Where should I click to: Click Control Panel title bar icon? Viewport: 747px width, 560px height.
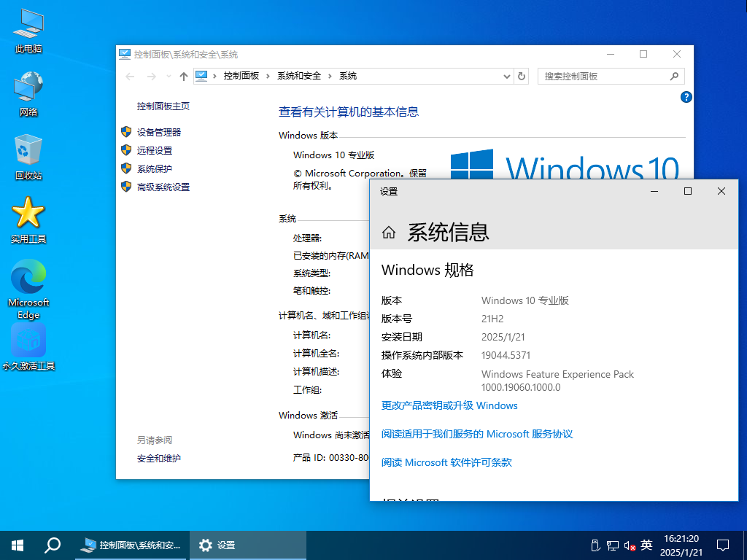tap(124, 54)
